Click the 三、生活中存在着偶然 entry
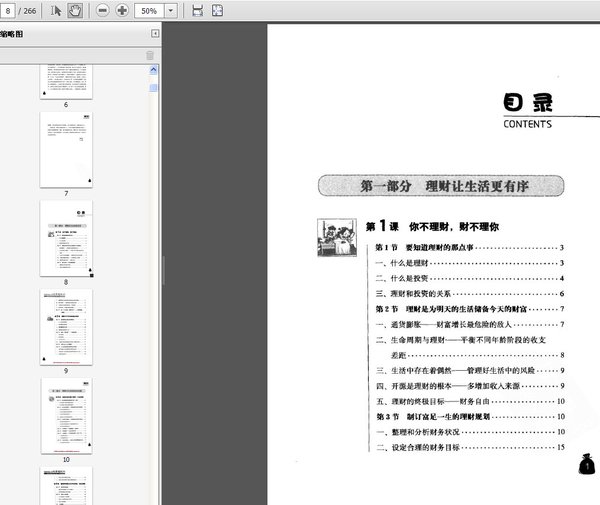Screen dimensions: 600x505 point(470,370)
